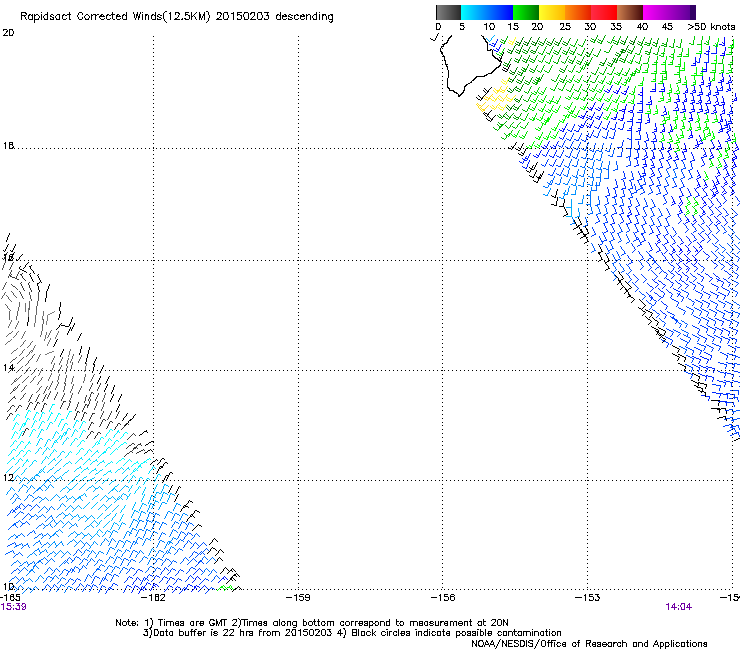Click the '25' knots legend label
The image size is (740, 650).
(565, 27)
